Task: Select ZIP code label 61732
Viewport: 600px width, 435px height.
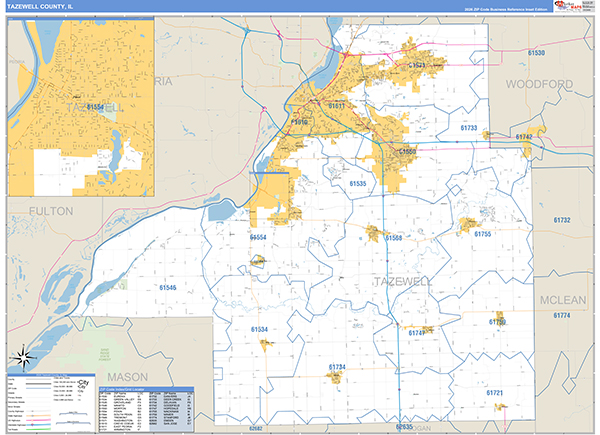Action: 562,220
